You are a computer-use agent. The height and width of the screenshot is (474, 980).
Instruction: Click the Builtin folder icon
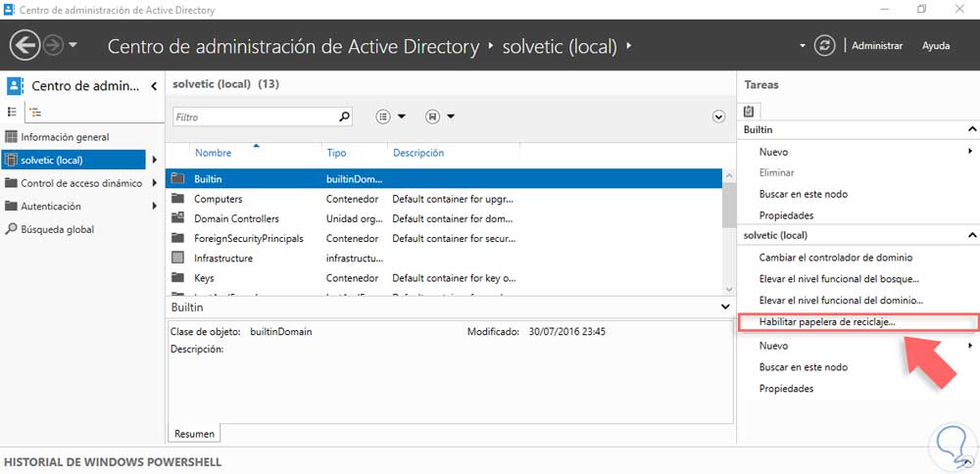[178, 178]
